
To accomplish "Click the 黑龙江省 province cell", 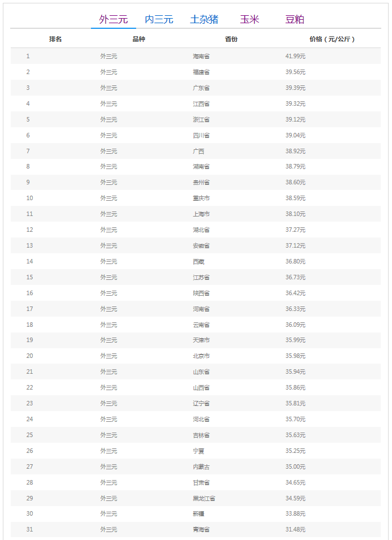I will [204, 499].
